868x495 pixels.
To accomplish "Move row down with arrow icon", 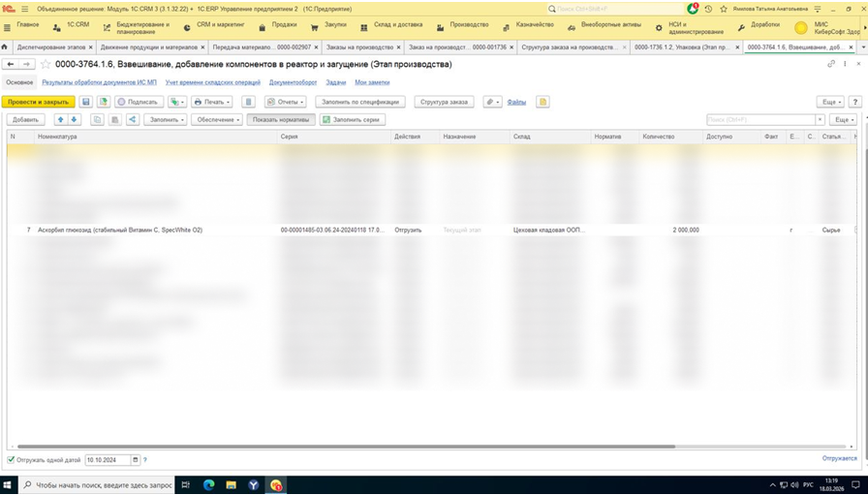I will [x=74, y=120].
